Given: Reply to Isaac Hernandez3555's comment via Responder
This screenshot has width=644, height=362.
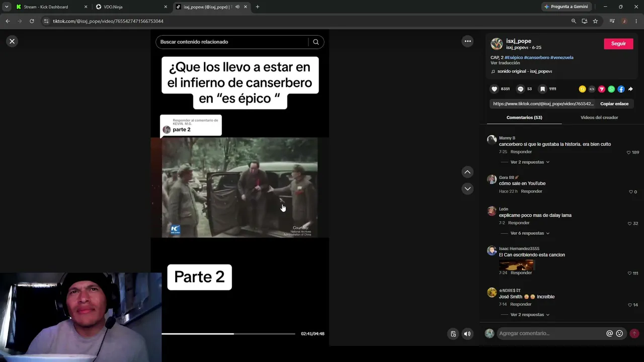Looking at the screenshot, I should coord(521,273).
